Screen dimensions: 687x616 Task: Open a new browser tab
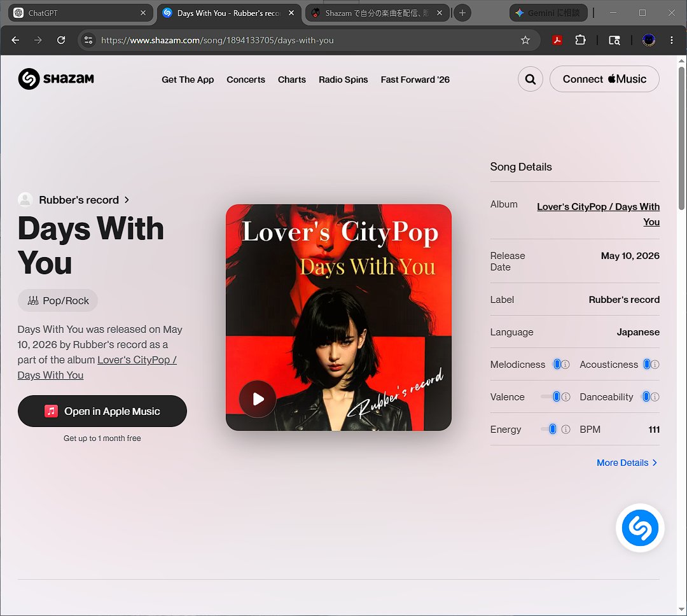tap(462, 13)
